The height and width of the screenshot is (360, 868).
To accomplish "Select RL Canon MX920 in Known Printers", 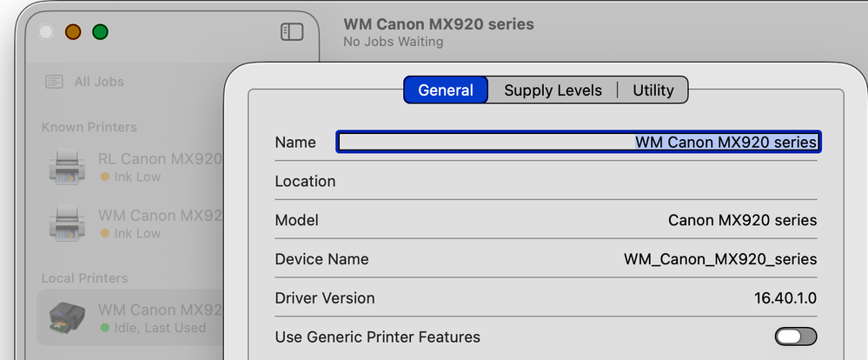I will pyautogui.click(x=130, y=167).
